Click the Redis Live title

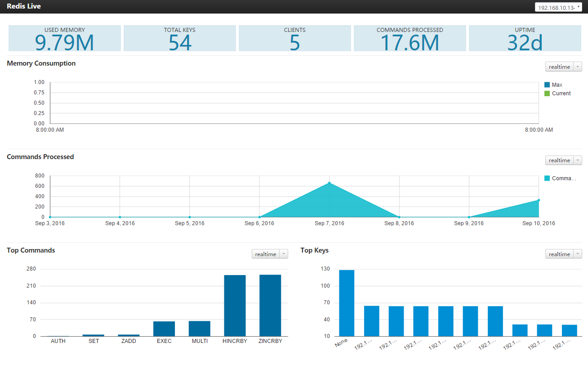24,7
